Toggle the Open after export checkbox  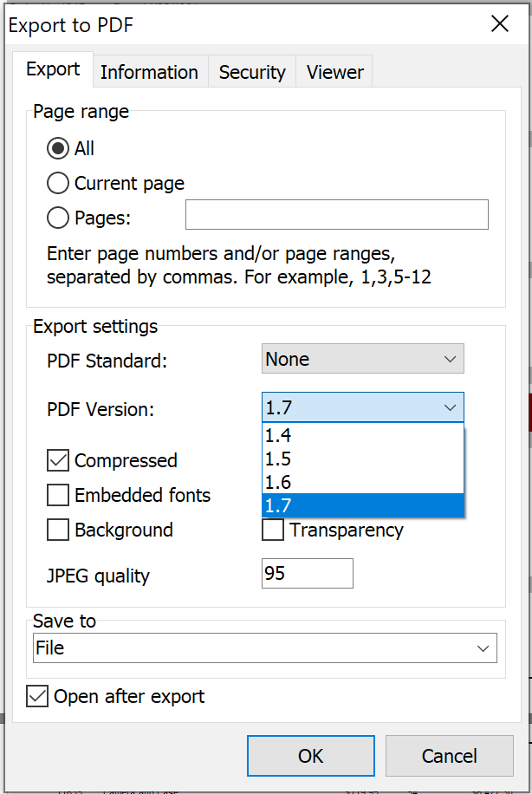pyautogui.click(x=37, y=696)
